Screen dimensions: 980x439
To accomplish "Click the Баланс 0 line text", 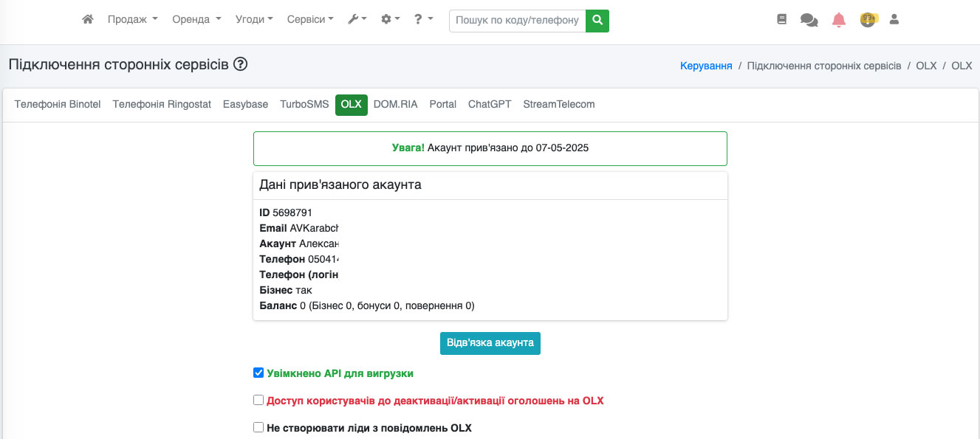I will pyautogui.click(x=367, y=305).
